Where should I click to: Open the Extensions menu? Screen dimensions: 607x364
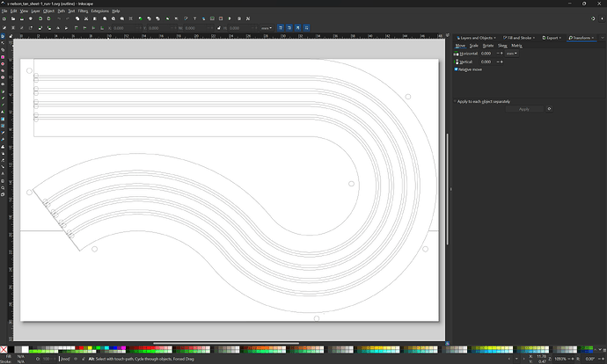100,11
